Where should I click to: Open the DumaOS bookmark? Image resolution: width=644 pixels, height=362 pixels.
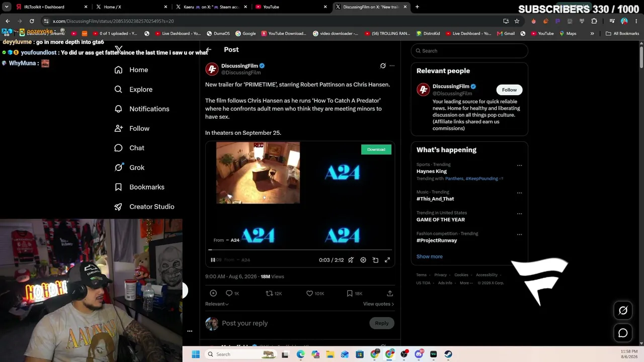click(218, 34)
